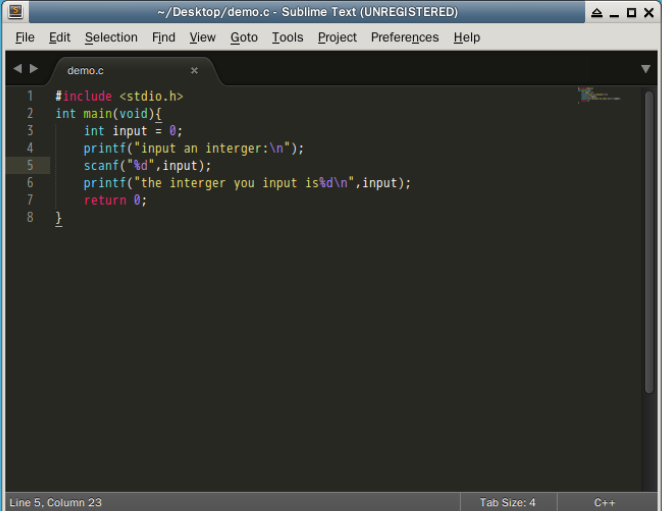Open the Selection menu
The height and width of the screenshot is (511, 662).
[111, 37]
